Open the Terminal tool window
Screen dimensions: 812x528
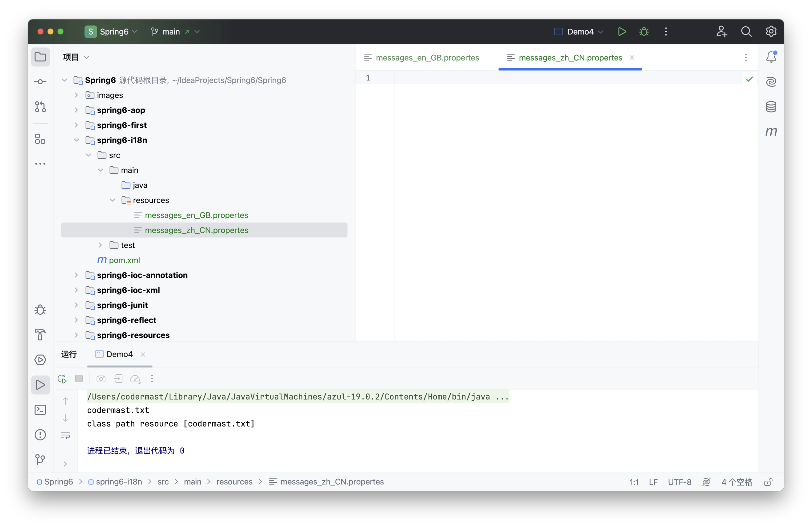40,410
